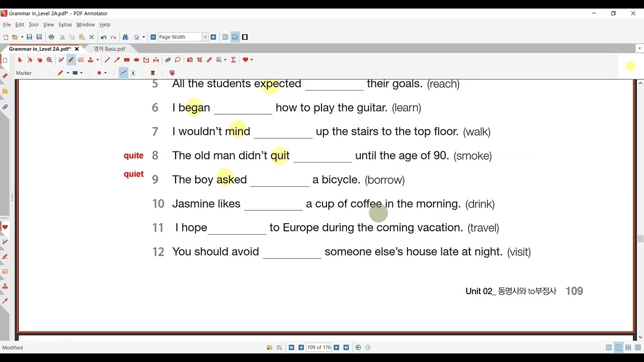The height and width of the screenshot is (362, 644).
Task: Select the Ellipse shape tool
Action: tap(136, 60)
